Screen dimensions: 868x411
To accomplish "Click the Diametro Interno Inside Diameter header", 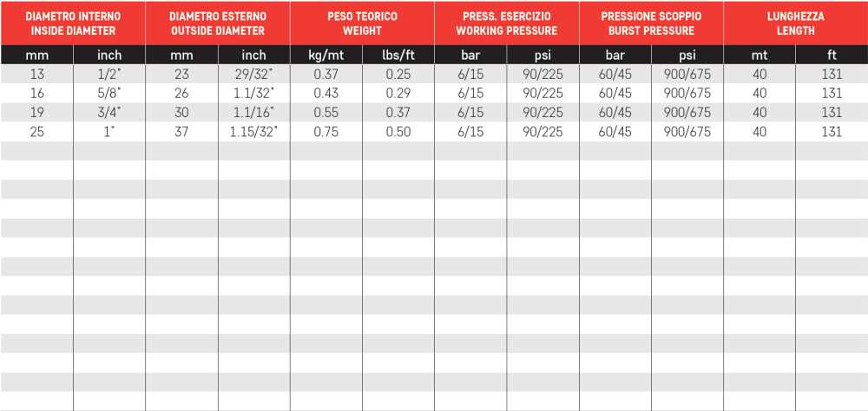I will point(73,23).
